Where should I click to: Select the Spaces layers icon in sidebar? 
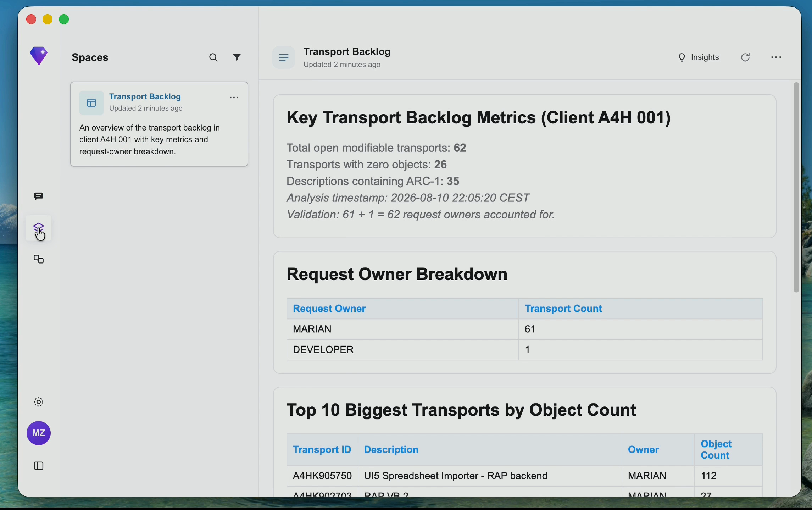(39, 228)
